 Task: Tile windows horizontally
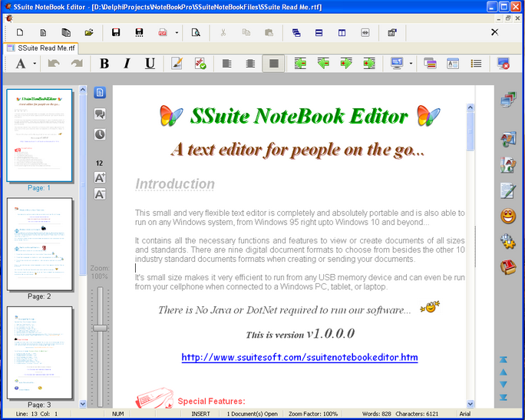[319, 32]
